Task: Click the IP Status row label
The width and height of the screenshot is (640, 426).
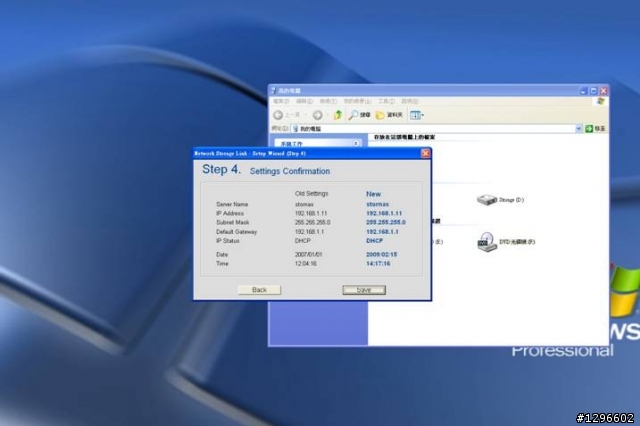Action: [228, 241]
